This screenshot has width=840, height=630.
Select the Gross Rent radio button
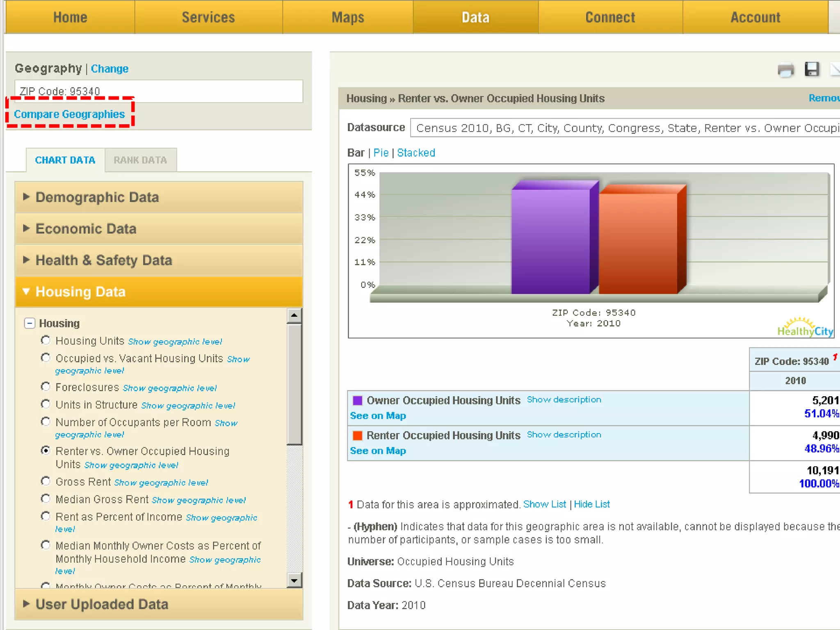click(46, 481)
